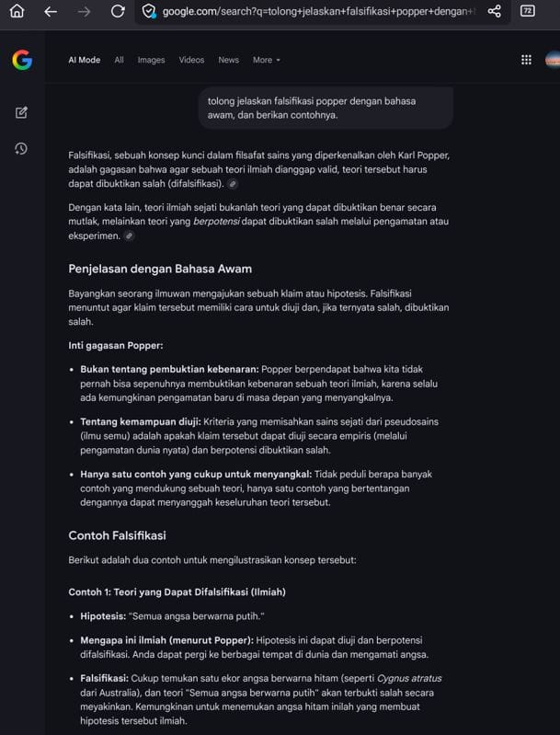Click the Google logo
The width and height of the screenshot is (560, 735).
tap(22, 60)
